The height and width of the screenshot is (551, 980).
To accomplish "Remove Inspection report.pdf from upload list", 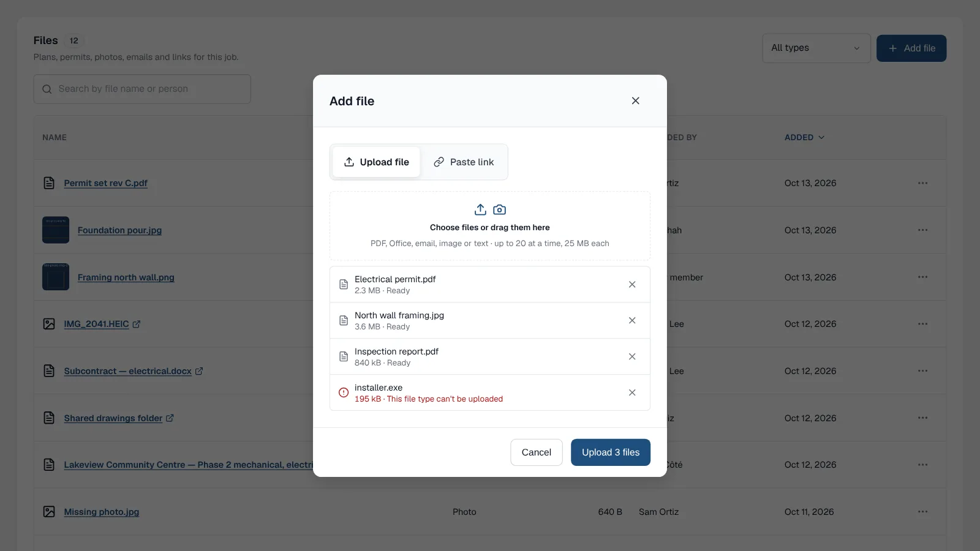I will pyautogui.click(x=632, y=357).
